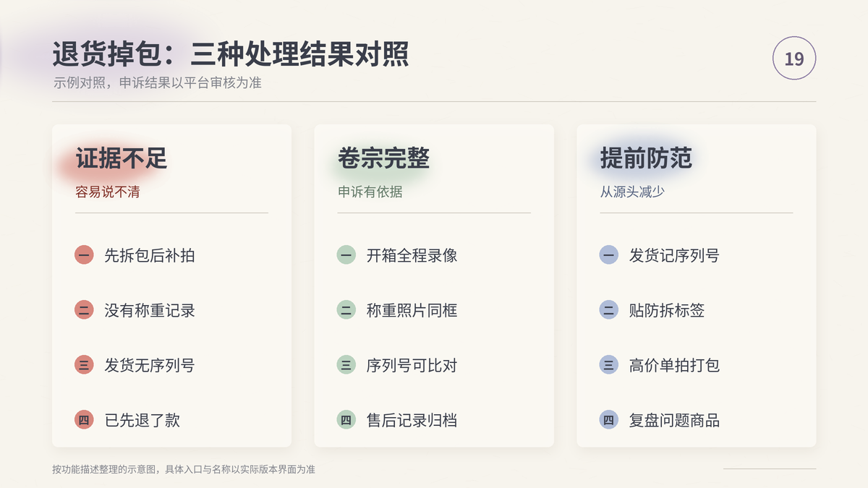
Task: Click the red caption 容易说不清
Action: point(108,192)
